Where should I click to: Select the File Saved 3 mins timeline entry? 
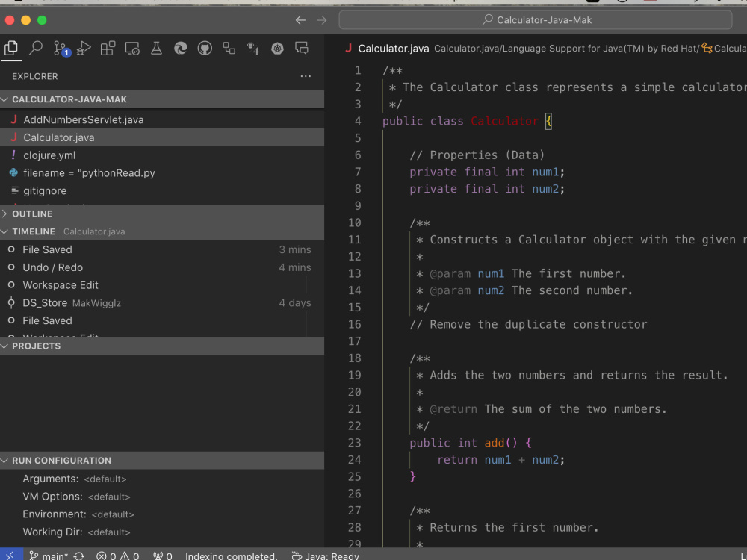pos(162,249)
